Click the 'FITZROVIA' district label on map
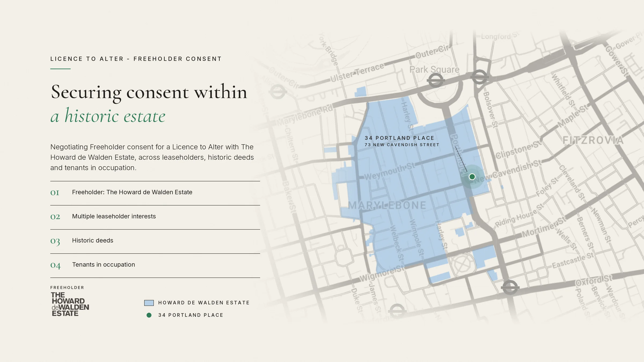This screenshot has width=644, height=362. (593, 140)
